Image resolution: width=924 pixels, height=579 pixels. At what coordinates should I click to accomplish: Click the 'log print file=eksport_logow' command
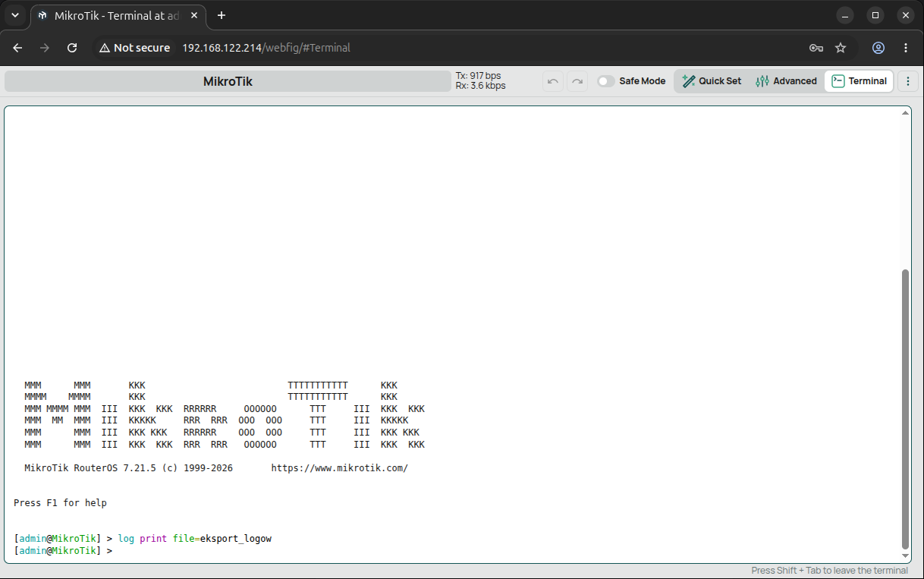[194, 539]
